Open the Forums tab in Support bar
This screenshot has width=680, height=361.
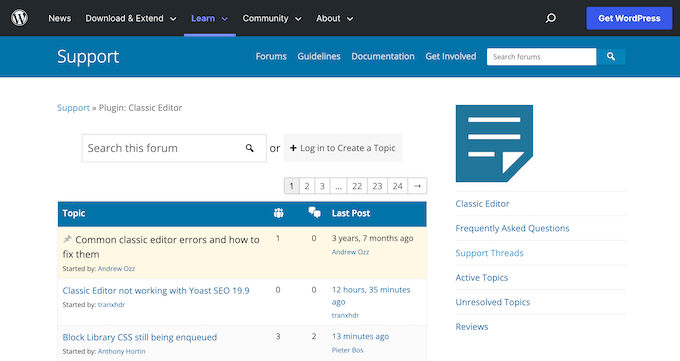coord(271,56)
